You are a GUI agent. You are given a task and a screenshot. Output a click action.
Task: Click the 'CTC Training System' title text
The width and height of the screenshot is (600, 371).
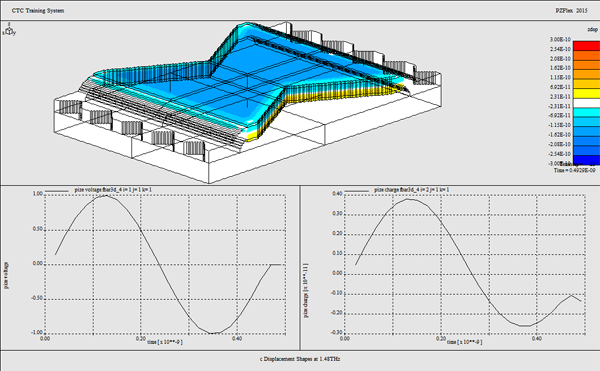pyautogui.click(x=38, y=11)
